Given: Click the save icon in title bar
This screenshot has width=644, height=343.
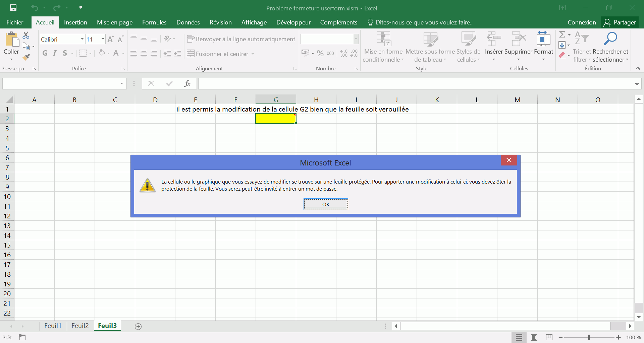Looking at the screenshot, I should [x=13, y=8].
